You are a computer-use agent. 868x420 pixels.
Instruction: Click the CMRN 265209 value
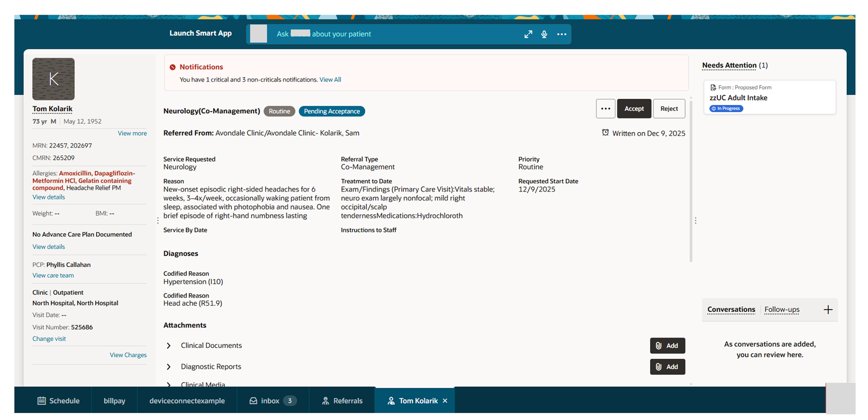coord(64,158)
